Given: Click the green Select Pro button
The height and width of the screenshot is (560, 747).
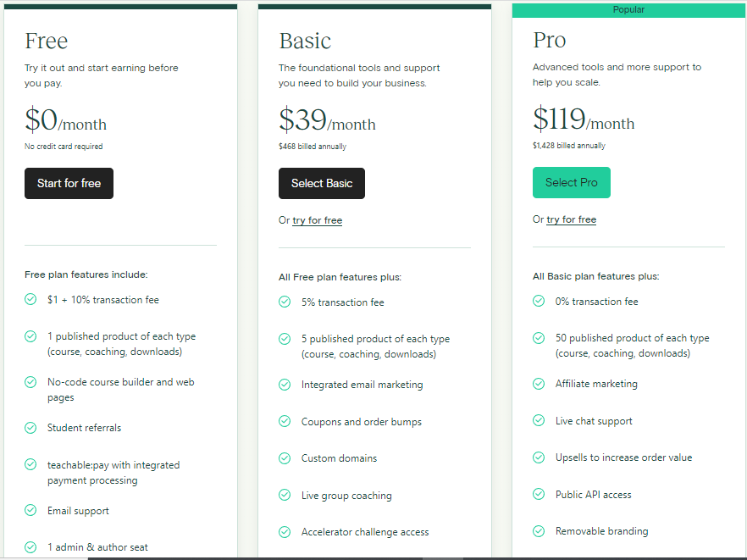Looking at the screenshot, I should click(572, 182).
